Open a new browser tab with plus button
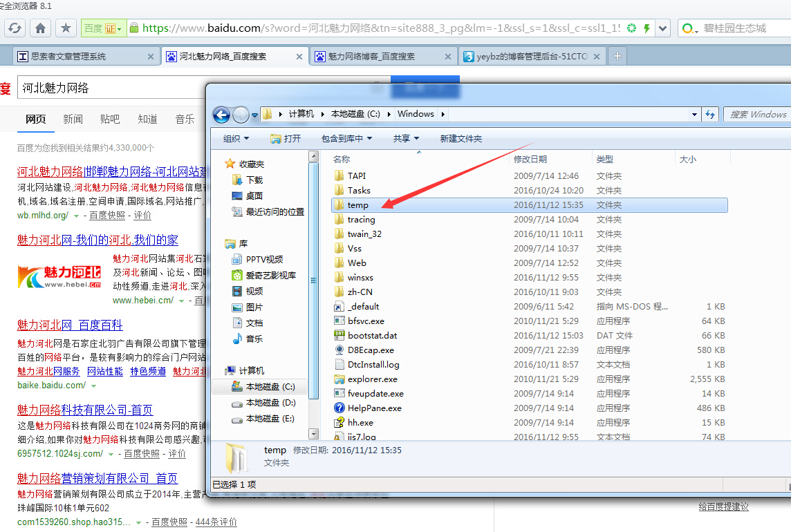The height and width of the screenshot is (532, 791). point(617,56)
